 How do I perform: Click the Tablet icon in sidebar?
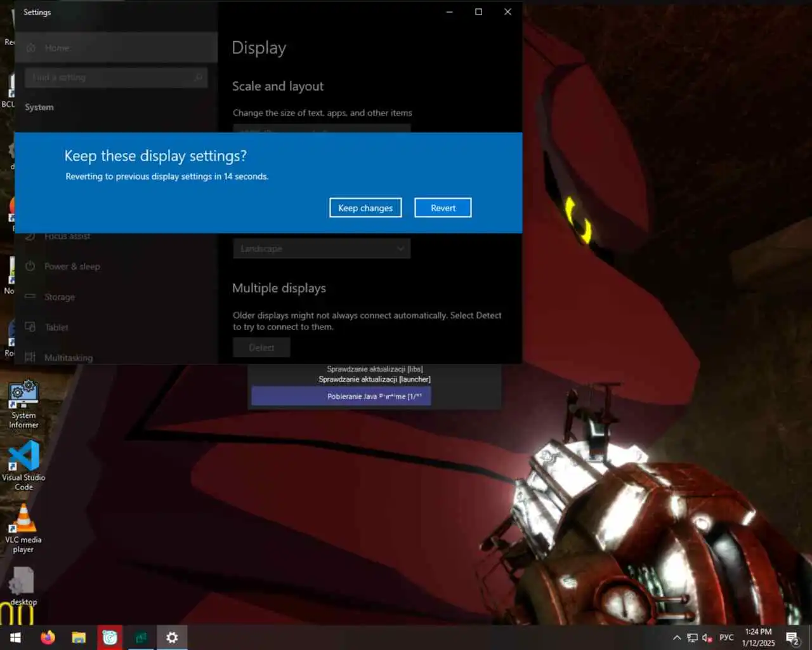tap(30, 327)
